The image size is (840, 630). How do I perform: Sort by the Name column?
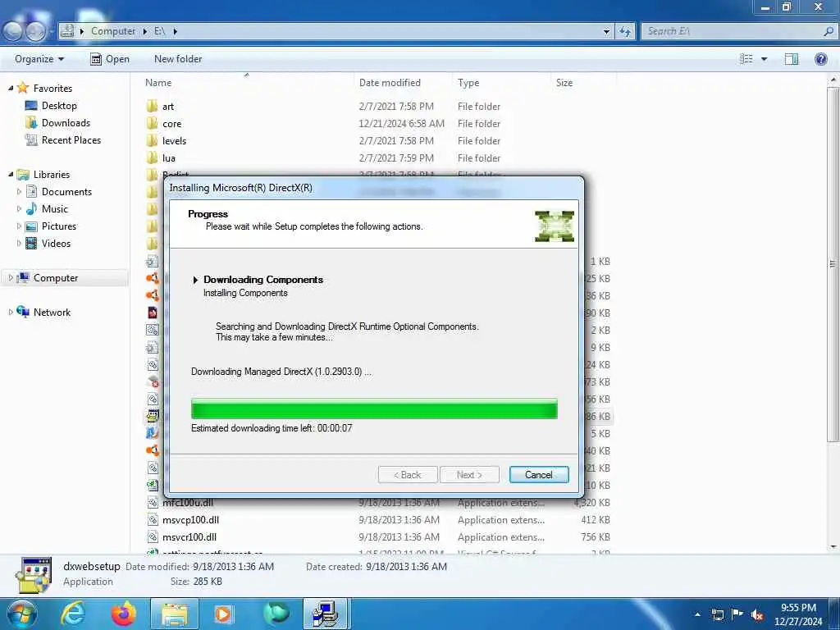tap(158, 83)
